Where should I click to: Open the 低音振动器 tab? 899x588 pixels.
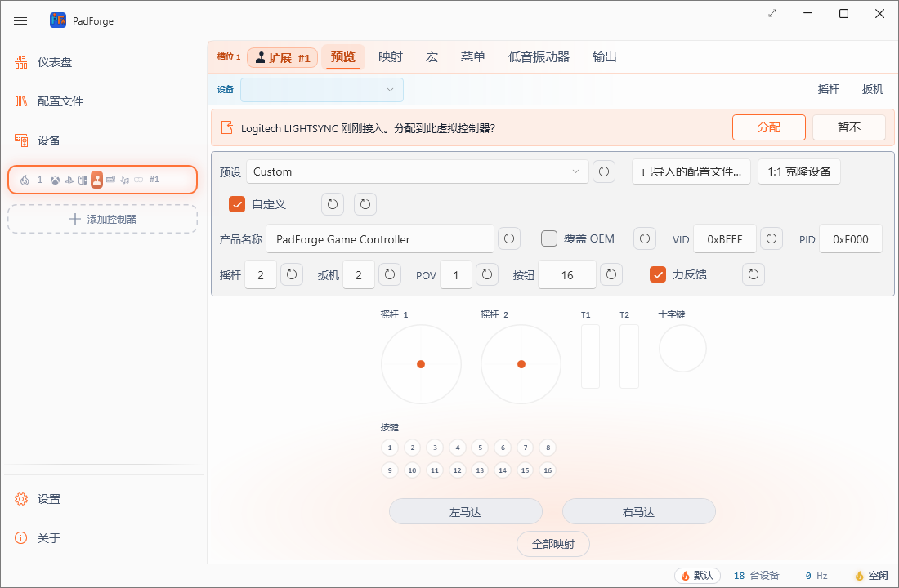tap(539, 56)
